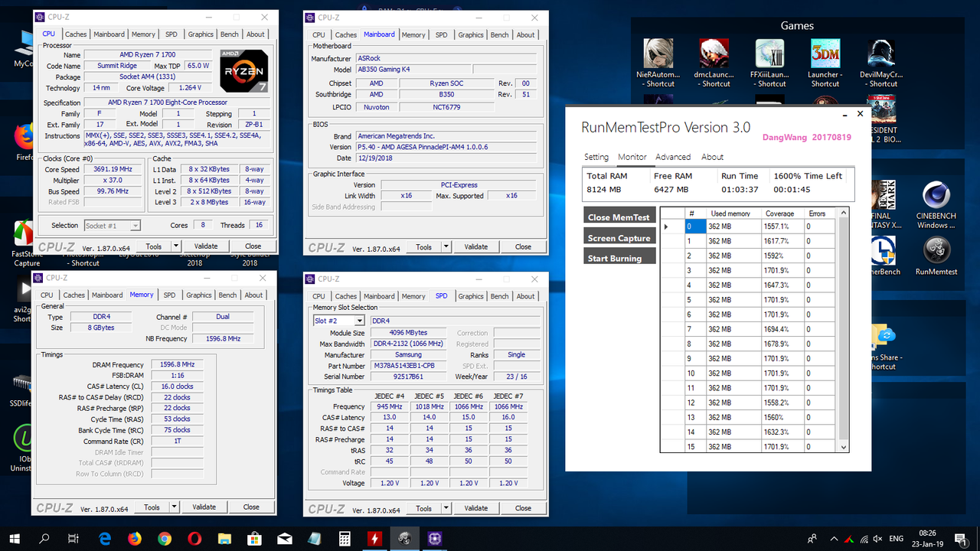This screenshot has height=551, width=980.
Task: Click RunMemTestPro table scrollbar down arrow
Action: click(x=844, y=447)
